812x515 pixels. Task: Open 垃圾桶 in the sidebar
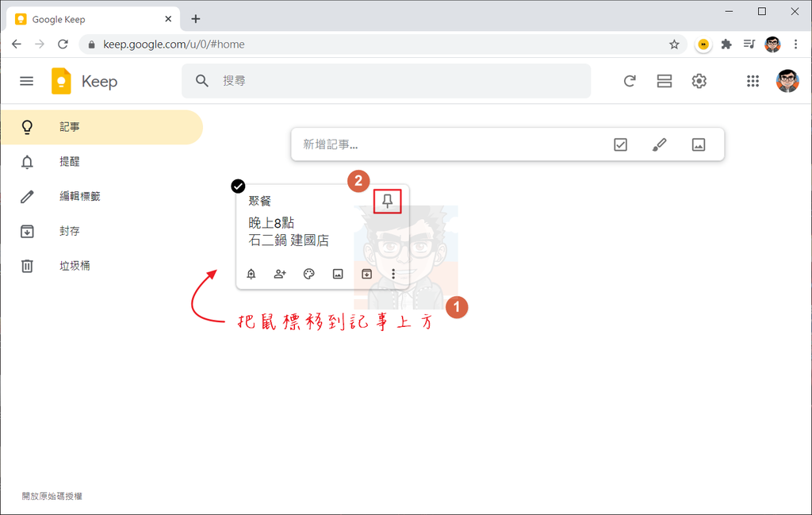pyautogui.click(x=101, y=266)
